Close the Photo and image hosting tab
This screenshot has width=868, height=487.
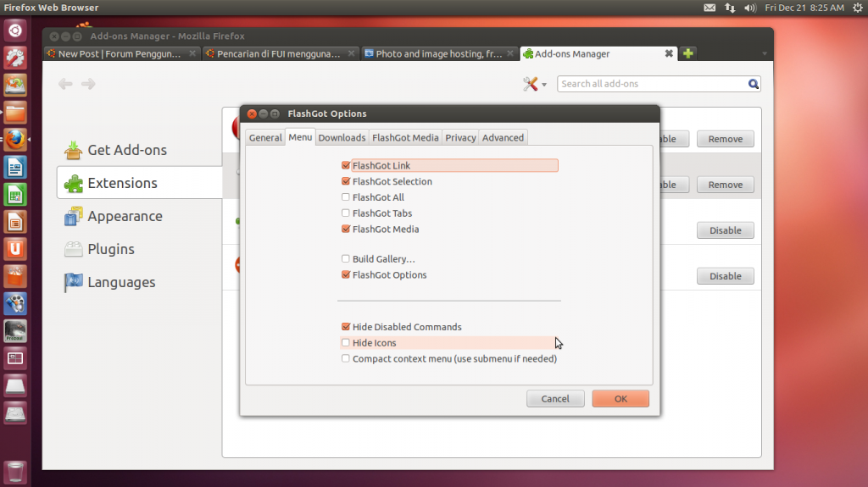pos(509,53)
